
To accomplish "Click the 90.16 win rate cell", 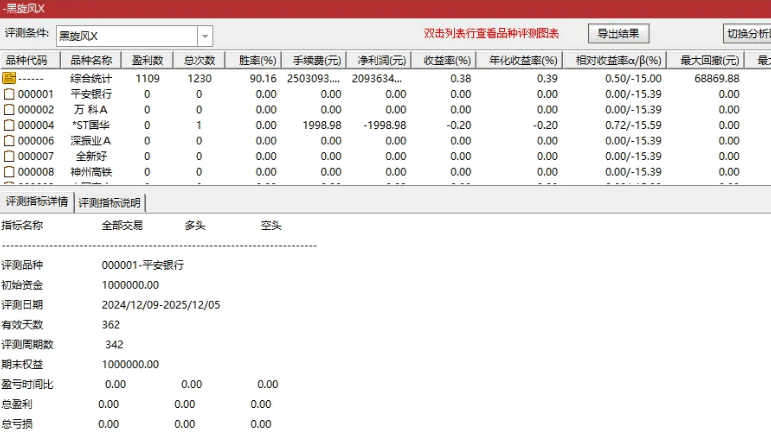I will click(x=263, y=78).
